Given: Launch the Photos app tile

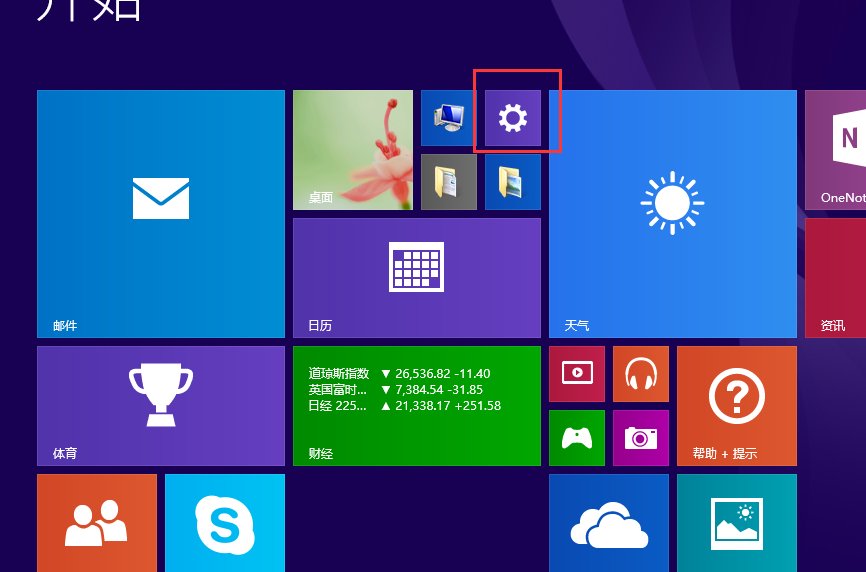Looking at the screenshot, I should point(736,522).
